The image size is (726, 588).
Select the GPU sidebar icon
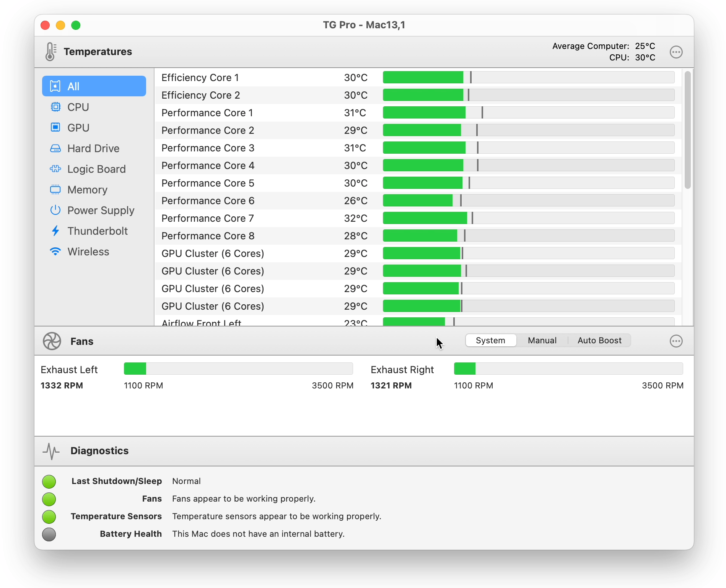(55, 128)
